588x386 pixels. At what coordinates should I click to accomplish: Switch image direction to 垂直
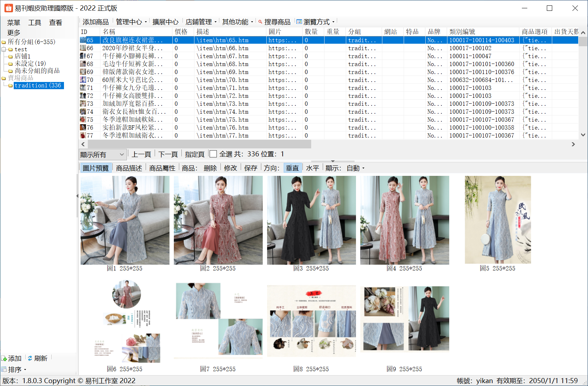(292, 168)
